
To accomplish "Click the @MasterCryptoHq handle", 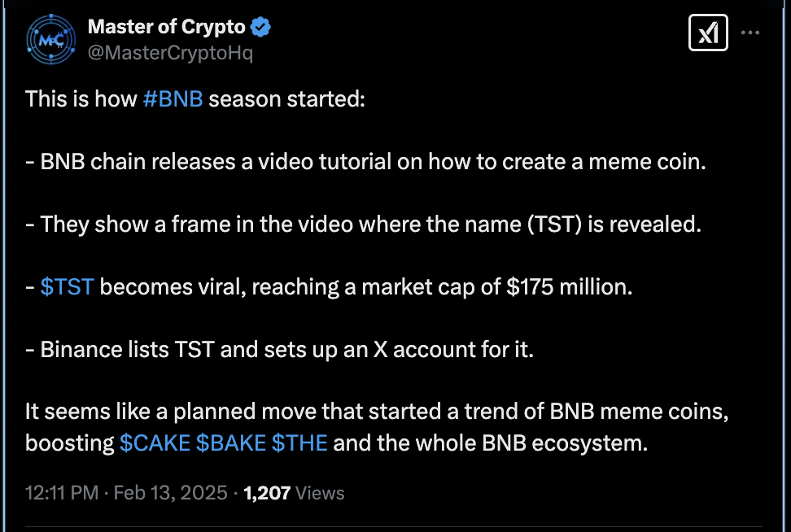I will click(170, 52).
